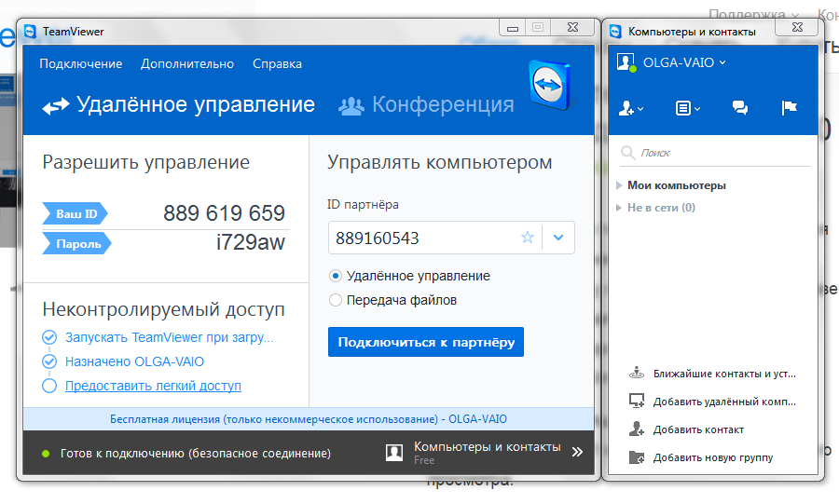Screen dimensions: 839x504
Task: Toggle Назначено OLGA-VAIO check circle
Action: pos(49,361)
